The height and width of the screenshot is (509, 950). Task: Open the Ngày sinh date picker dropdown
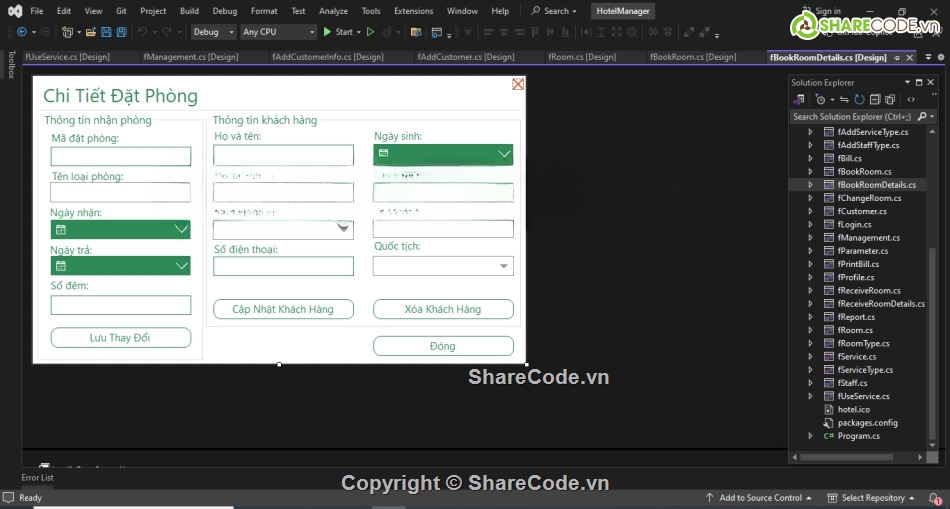(x=504, y=154)
